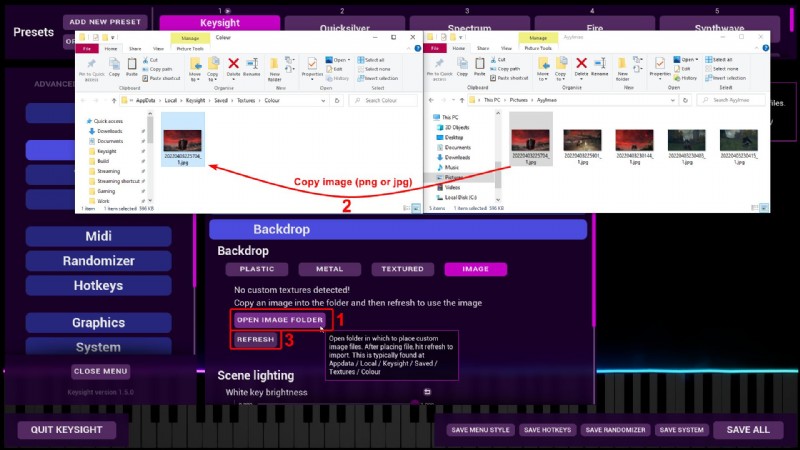This screenshot has width=800, height=450.
Task: Expand Properties dropdown in Colour window
Action: pos(312,77)
